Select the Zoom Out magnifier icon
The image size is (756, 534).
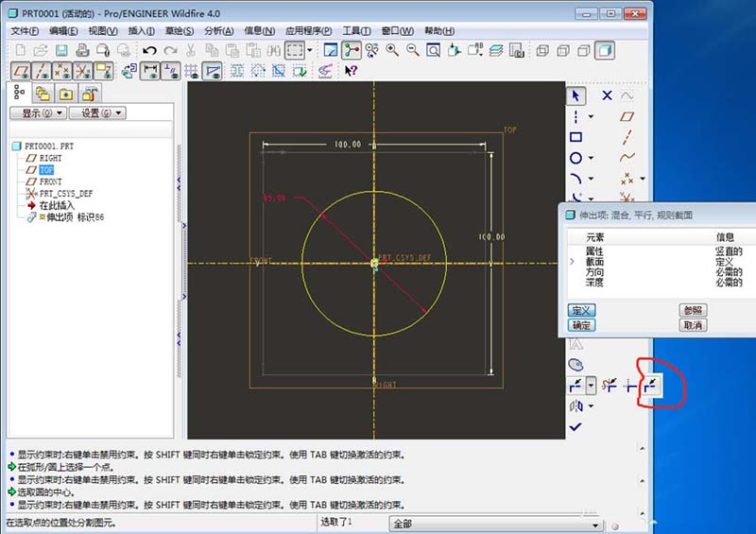point(413,50)
